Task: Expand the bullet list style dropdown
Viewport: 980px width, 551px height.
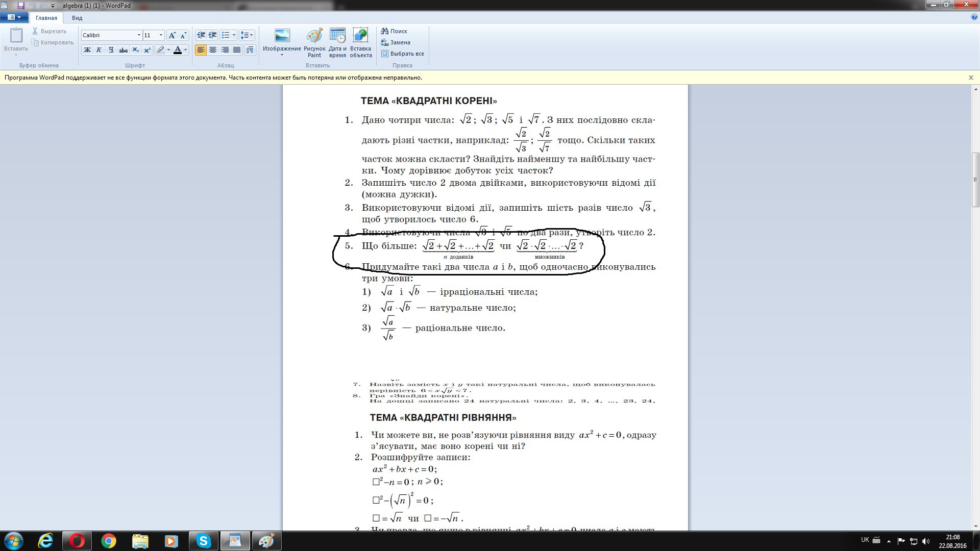Action: tap(234, 35)
